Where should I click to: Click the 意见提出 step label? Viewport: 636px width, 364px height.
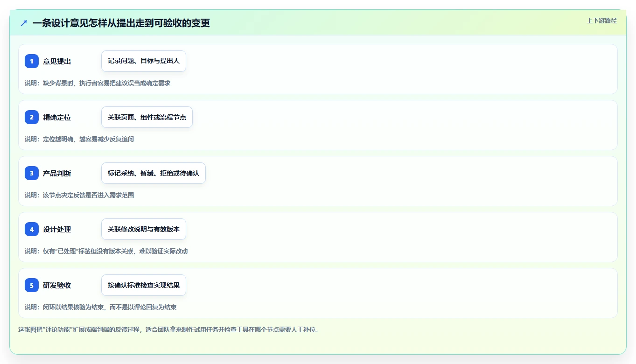coord(57,61)
